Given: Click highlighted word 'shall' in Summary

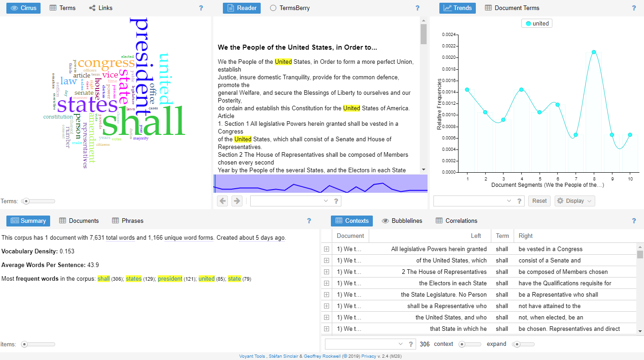Looking at the screenshot, I should 103,278.
